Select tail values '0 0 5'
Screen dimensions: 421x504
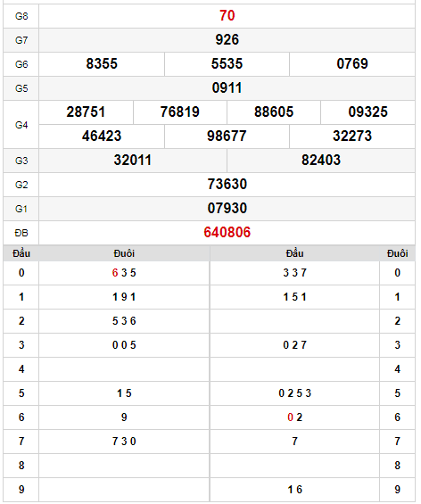[x=124, y=345]
